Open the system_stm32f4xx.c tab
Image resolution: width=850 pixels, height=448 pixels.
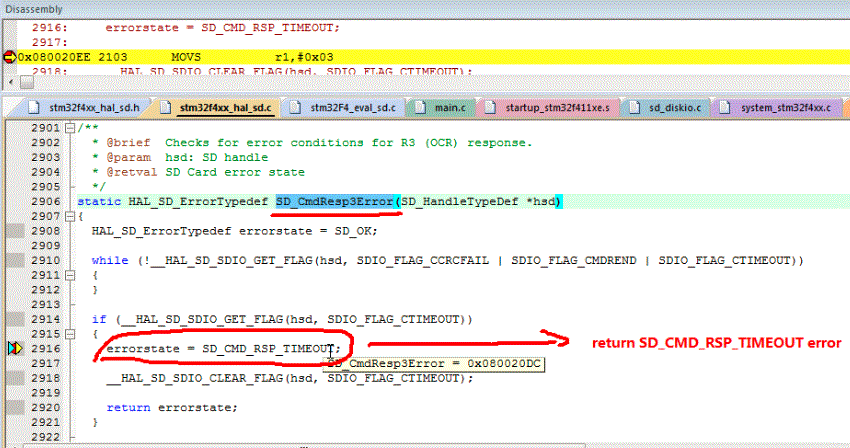[777, 108]
